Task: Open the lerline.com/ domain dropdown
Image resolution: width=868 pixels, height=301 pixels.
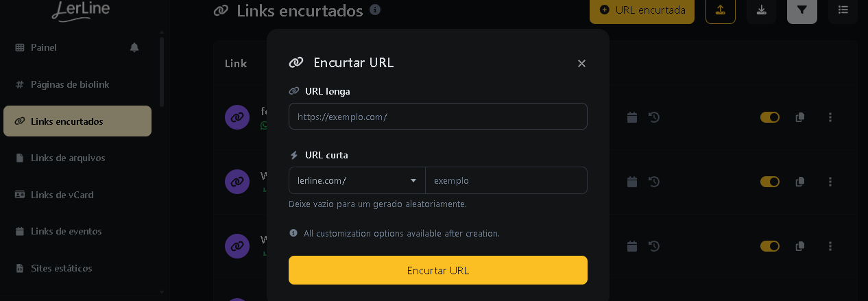Action: point(357,180)
